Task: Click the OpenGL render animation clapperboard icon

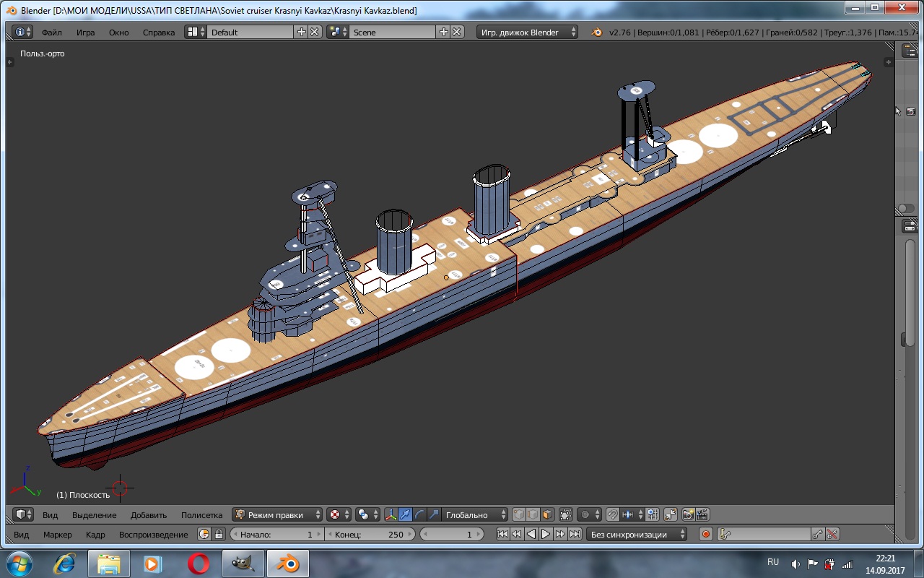Action: click(702, 514)
